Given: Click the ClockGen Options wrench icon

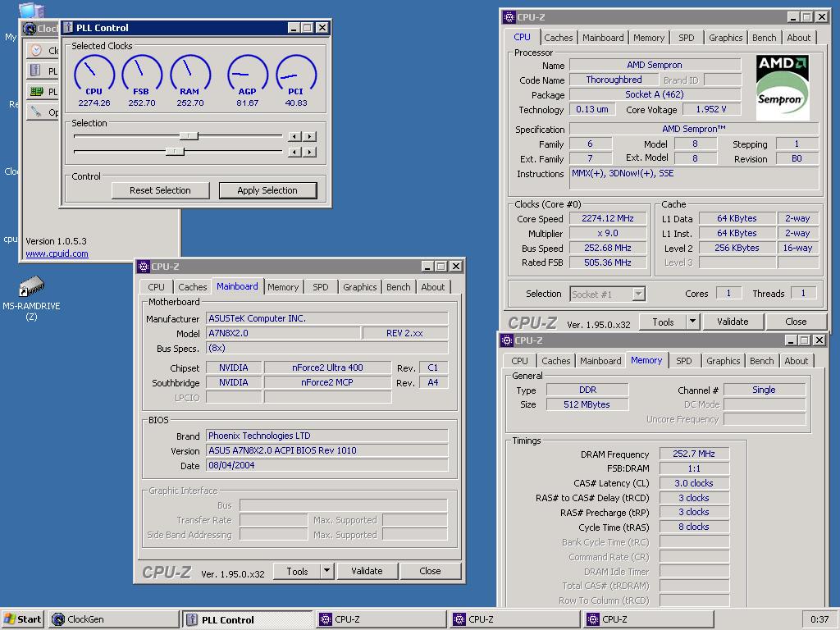Looking at the screenshot, I should tap(36, 112).
